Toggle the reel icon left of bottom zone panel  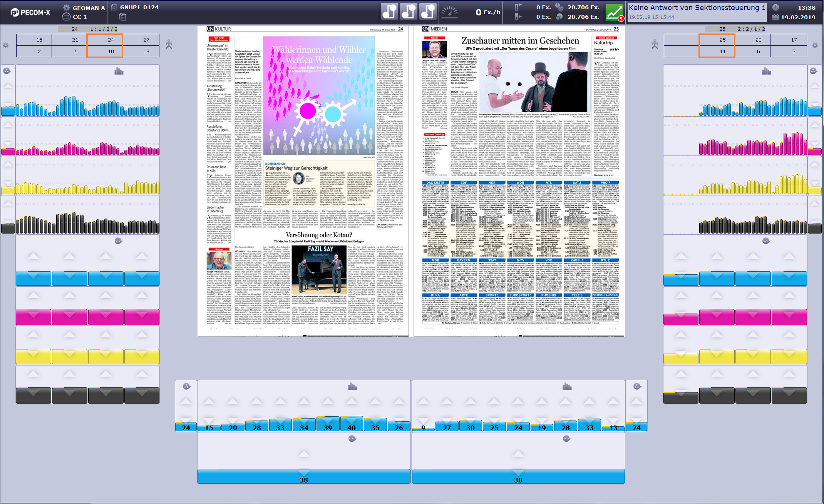tap(186, 386)
